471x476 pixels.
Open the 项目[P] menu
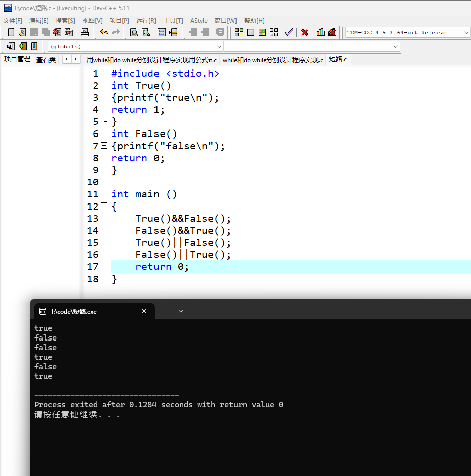point(119,21)
